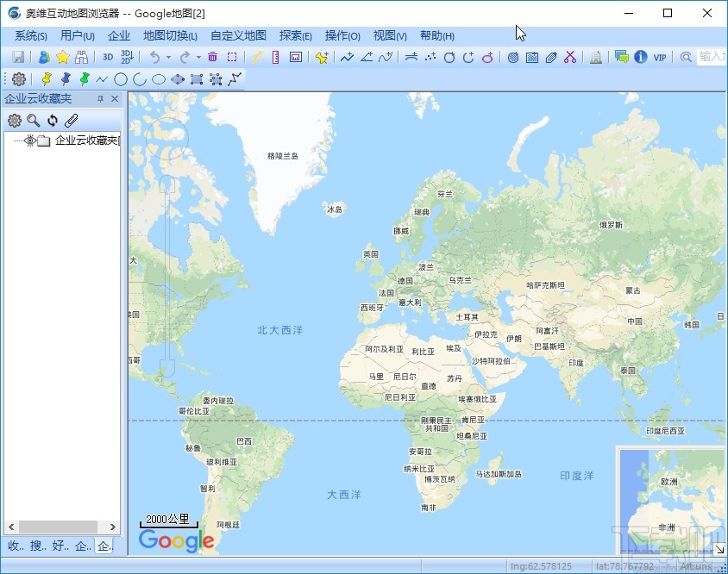
Task: Open the 系统(S) menu
Action: pyautogui.click(x=31, y=35)
